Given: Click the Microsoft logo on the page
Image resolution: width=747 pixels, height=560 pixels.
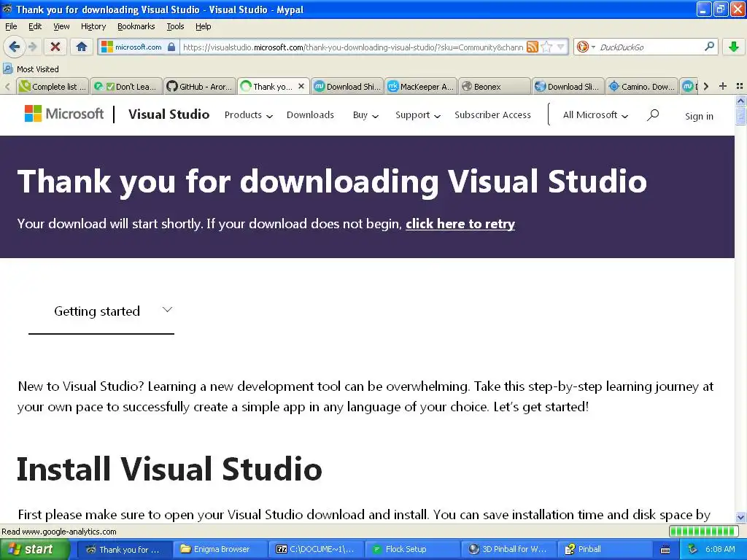Looking at the screenshot, I should [x=64, y=114].
